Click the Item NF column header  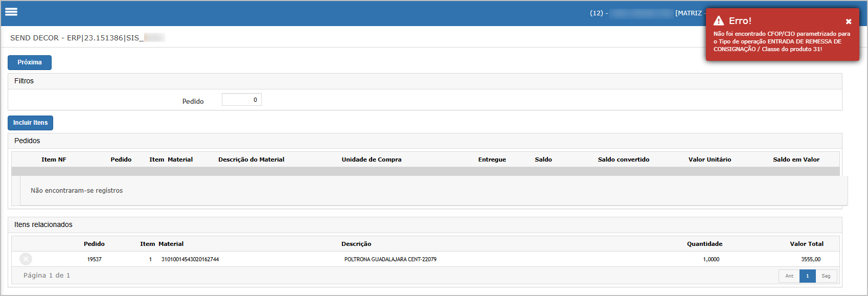[54, 160]
